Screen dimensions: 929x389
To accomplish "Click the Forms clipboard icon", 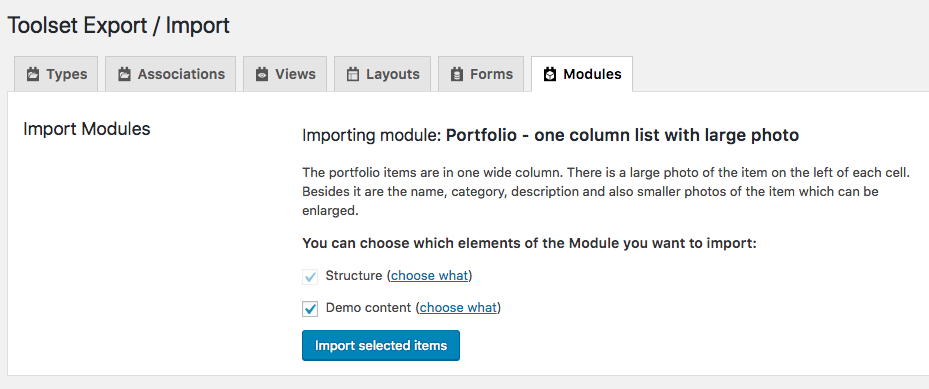I will click(x=456, y=74).
